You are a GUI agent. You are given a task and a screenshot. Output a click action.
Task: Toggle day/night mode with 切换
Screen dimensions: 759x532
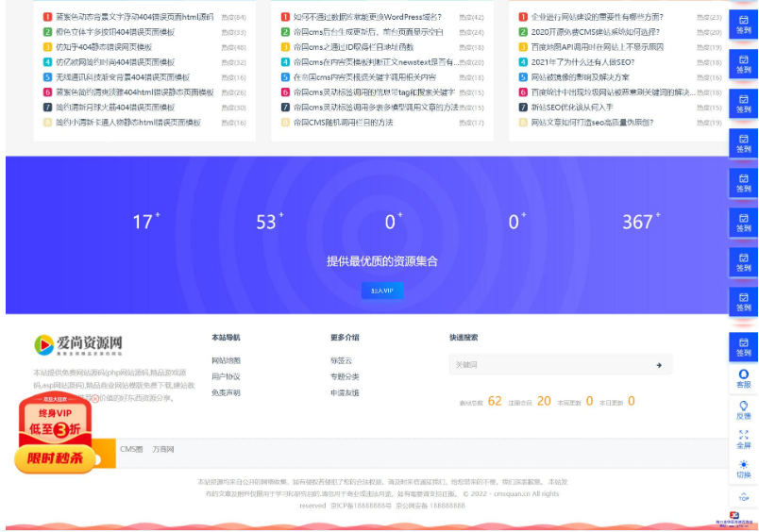743,469
